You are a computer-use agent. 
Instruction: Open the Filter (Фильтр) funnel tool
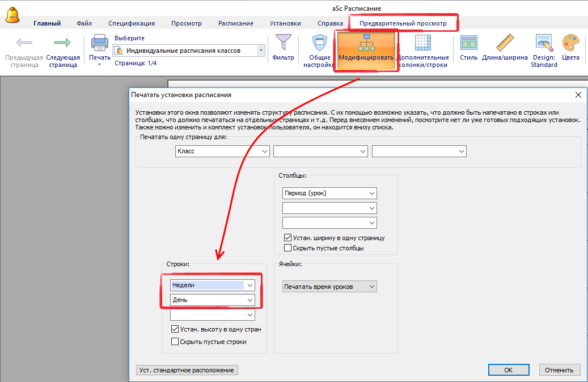283,44
